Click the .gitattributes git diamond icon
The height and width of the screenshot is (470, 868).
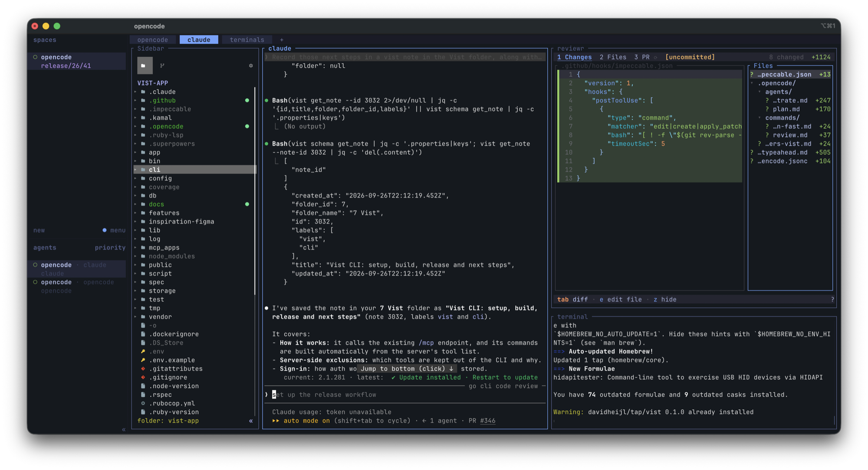(143, 369)
